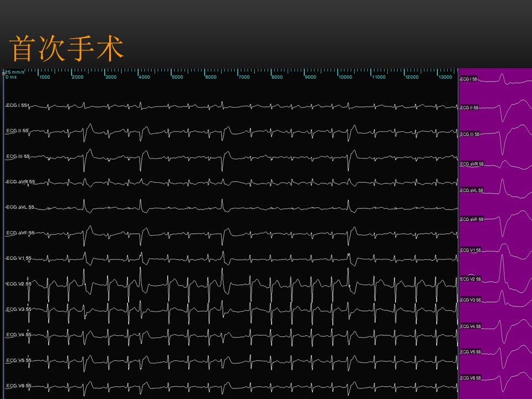Click the 1000 ms mark on time ruler
The height and width of the screenshot is (399, 532).
tap(44, 77)
